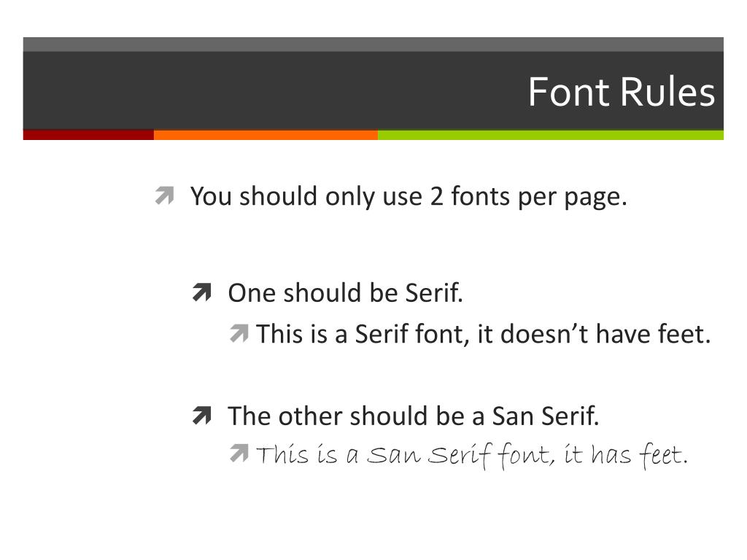Click gray arrow bullet before "This is a Serif font"
This screenshot has width=747, height=560.
pyautogui.click(x=239, y=333)
